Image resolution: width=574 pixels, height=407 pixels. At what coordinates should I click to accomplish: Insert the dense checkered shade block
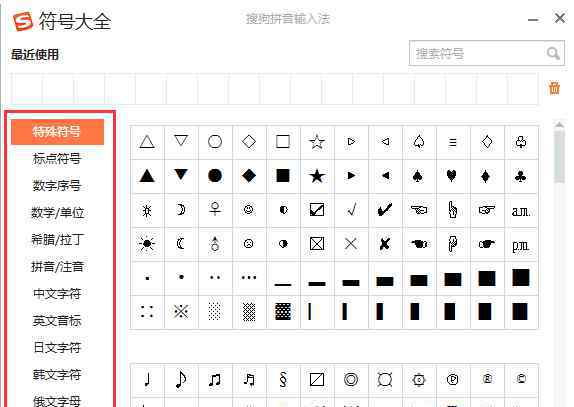[283, 312]
